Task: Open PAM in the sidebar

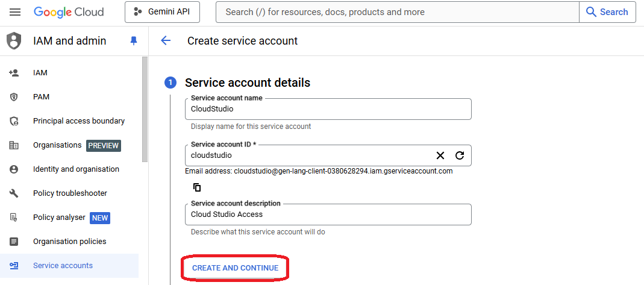Action: (x=41, y=97)
